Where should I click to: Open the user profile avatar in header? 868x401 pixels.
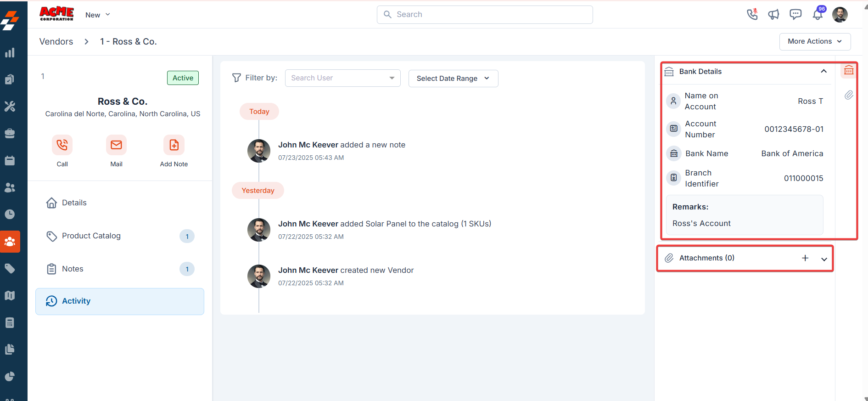[x=840, y=15]
